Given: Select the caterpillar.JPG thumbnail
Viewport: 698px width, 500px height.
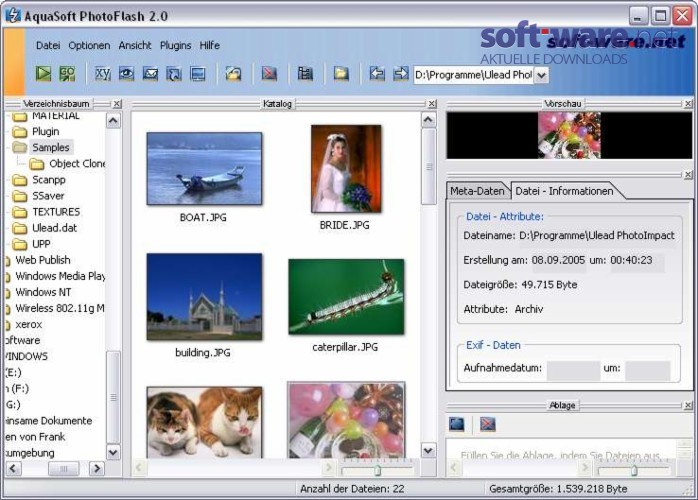Looking at the screenshot, I should click(346, 297).
